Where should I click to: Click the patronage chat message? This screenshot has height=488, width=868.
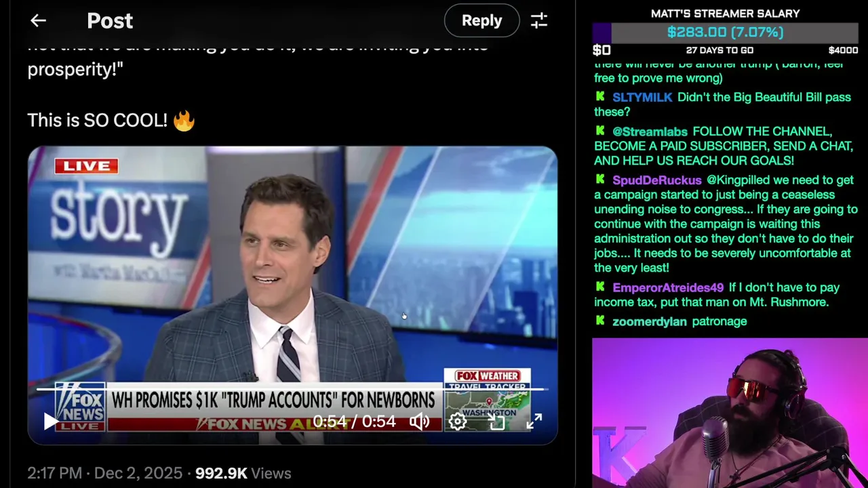(x=719, y=321)
